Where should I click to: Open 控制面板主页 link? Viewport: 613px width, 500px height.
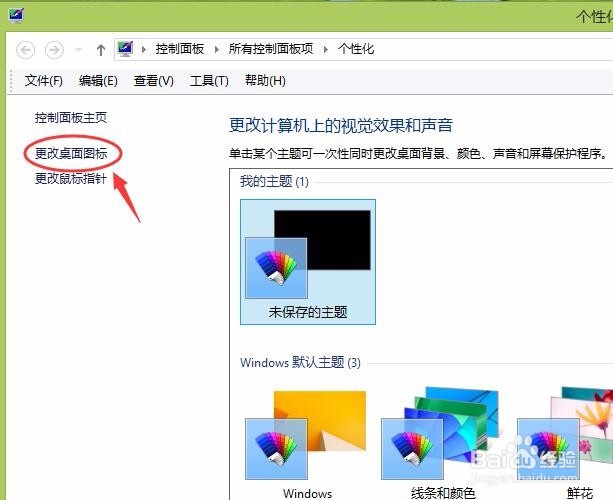tap(71, 117)
